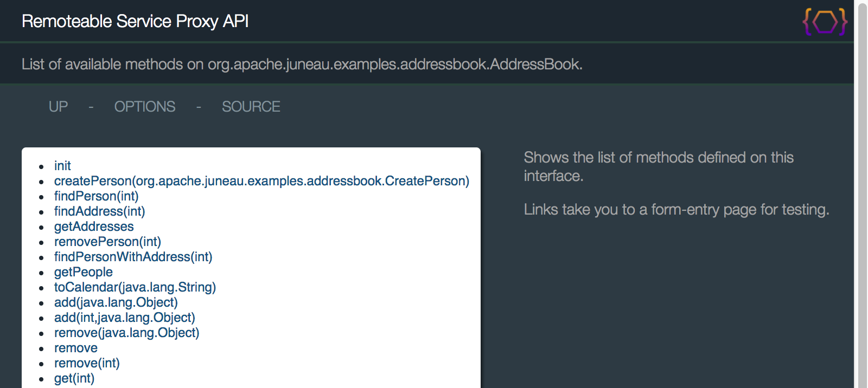
Task: Open the findAddress(int) method
Action: tap(99, 211)
